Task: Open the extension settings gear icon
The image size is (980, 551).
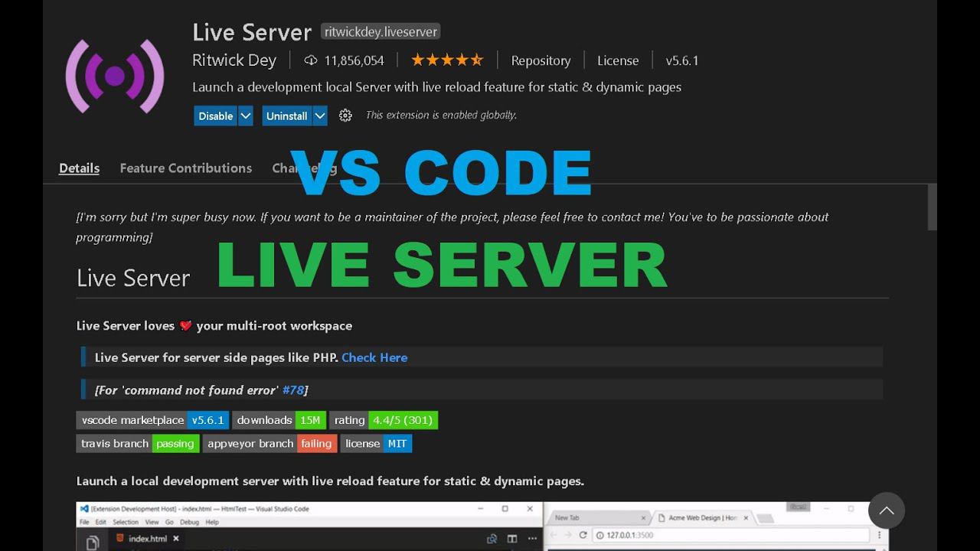Action: tap(345, 116)
